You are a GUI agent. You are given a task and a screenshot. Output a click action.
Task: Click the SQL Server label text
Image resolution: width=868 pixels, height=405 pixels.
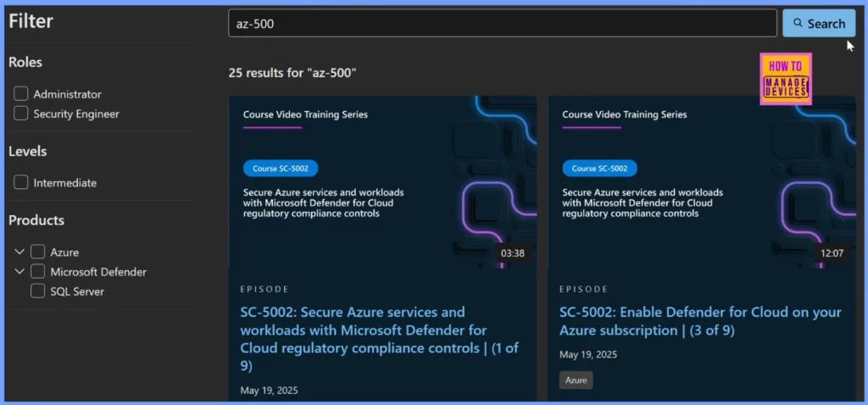77,291
